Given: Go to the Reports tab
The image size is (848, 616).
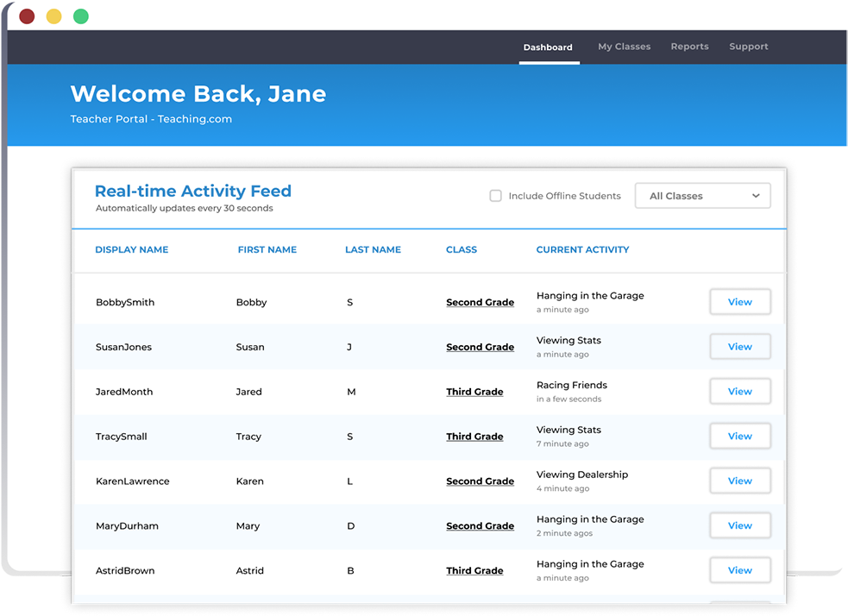Looking at the screenshot, I should [689, 47].
